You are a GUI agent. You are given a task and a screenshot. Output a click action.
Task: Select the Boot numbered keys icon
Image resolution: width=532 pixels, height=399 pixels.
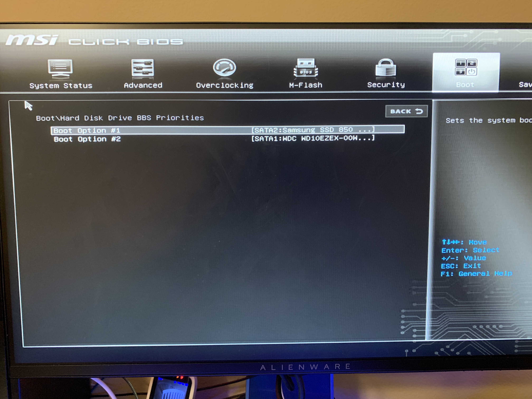pos(466,67)
